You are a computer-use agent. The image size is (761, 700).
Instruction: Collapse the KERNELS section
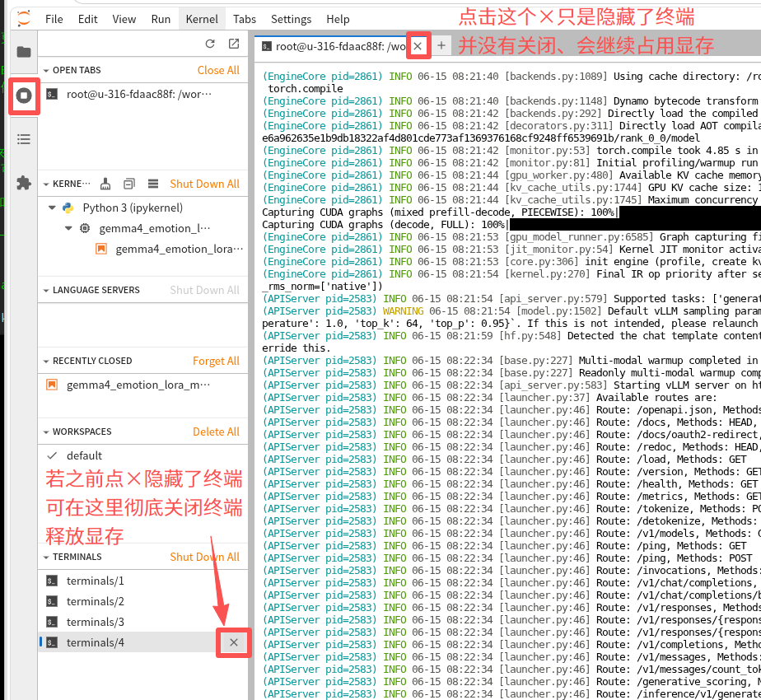coord(46,184)
